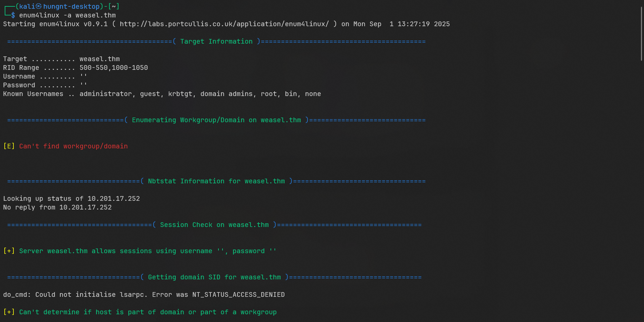Click the 'hungnt-desktop' hostname in the prompt
Screen dimensions: 644x322
(71, 6)
